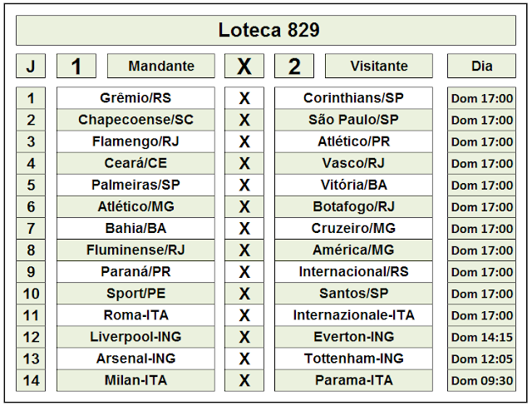Image resolution: width=532 pixels, height=406 pixels.
Task: Pick Parama-ITA in the last row
Action: coord(353,380)
